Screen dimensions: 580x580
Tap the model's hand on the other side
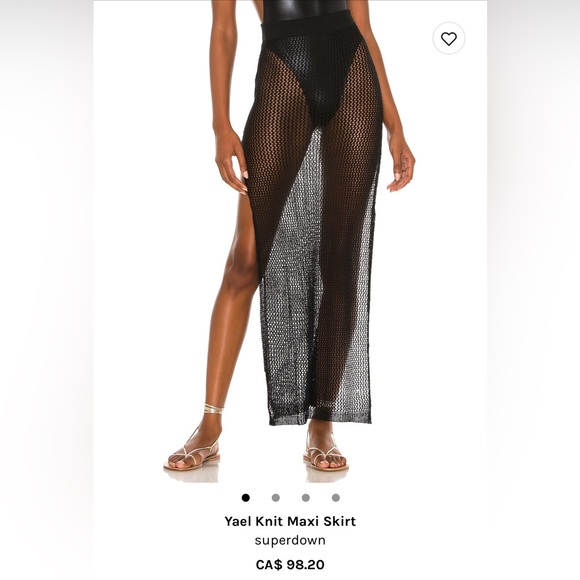click(400, 163)
